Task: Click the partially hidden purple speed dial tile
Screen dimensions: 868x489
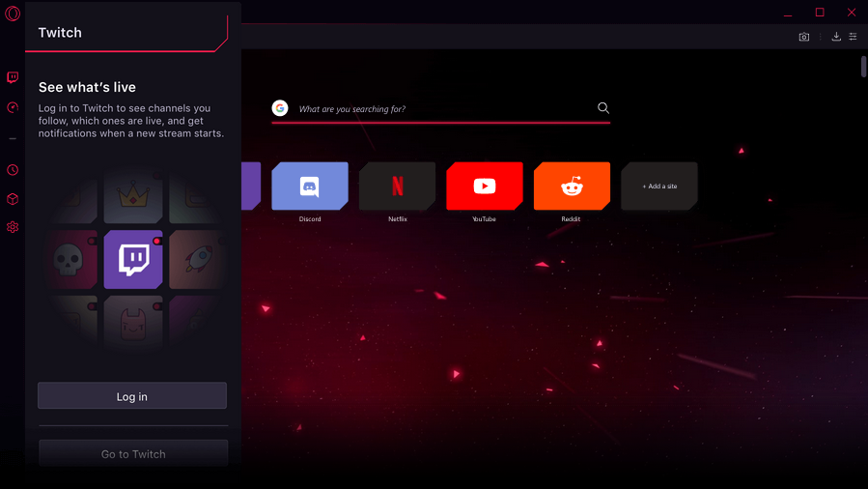Action: [x=251, y=187]
